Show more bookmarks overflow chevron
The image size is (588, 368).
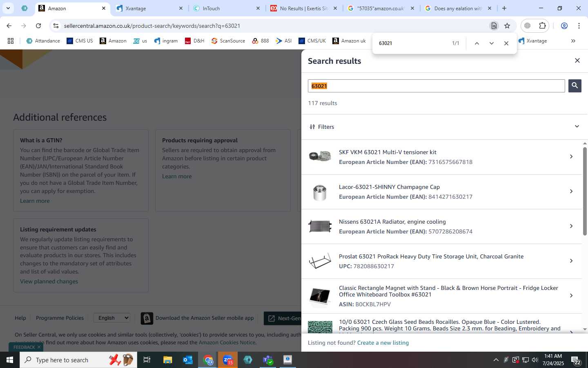[x=573, y=41]
